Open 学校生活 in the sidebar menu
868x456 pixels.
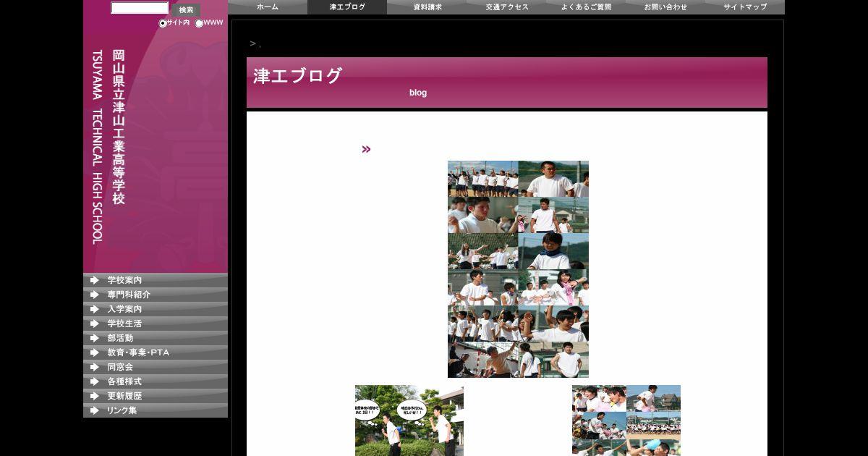[x=156, y=324]
